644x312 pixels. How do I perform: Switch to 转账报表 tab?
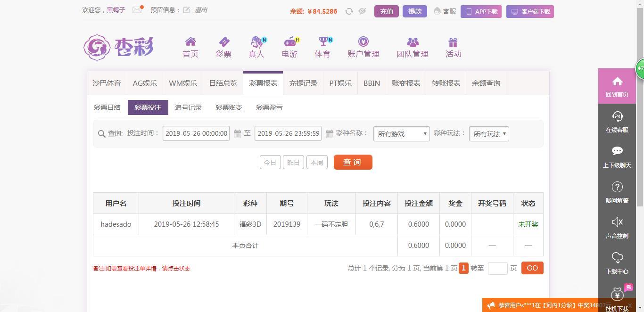coord(446,83)
